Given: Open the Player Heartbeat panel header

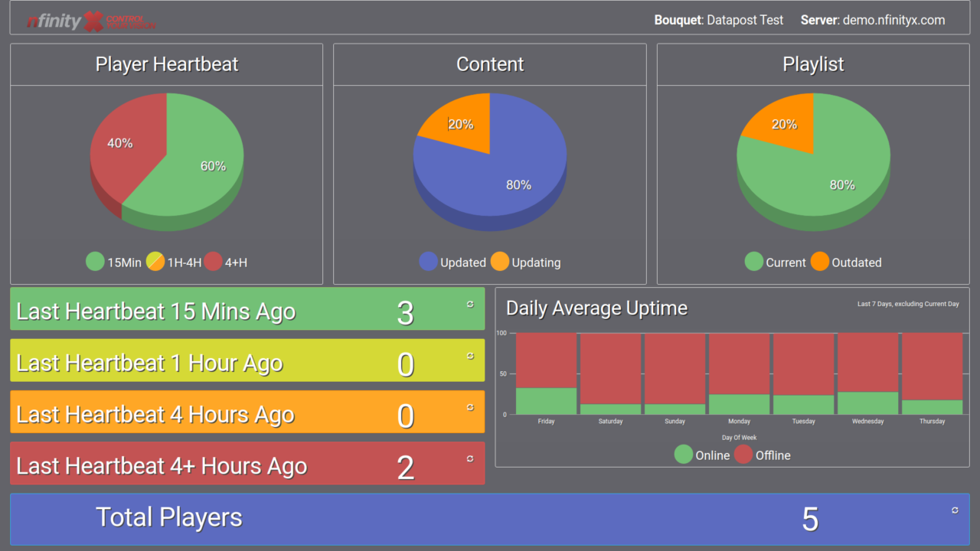Looking at the screenshot, I should click(166, 64).
